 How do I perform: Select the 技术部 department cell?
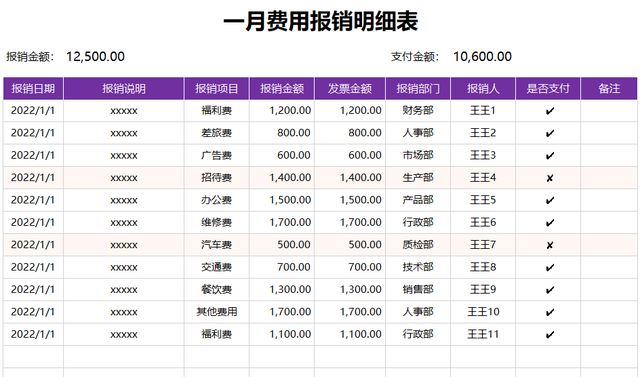coord(418,267)
